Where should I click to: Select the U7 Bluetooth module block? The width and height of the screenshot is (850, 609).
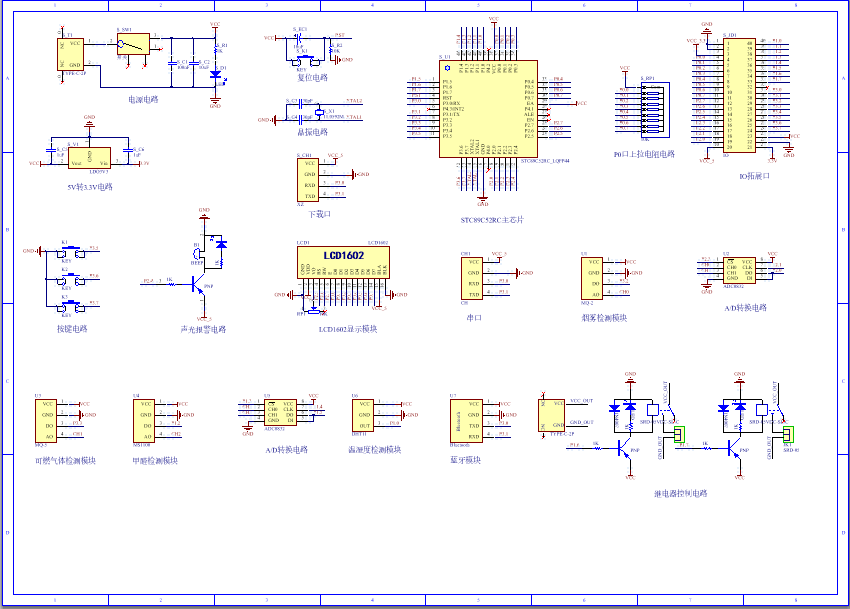click(467, 421)
